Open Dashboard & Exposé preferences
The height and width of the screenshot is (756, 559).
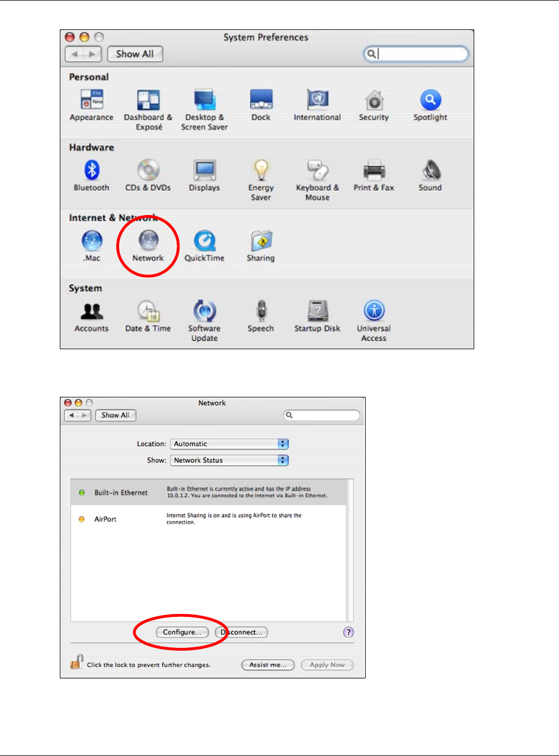click(x=148, y=110)
